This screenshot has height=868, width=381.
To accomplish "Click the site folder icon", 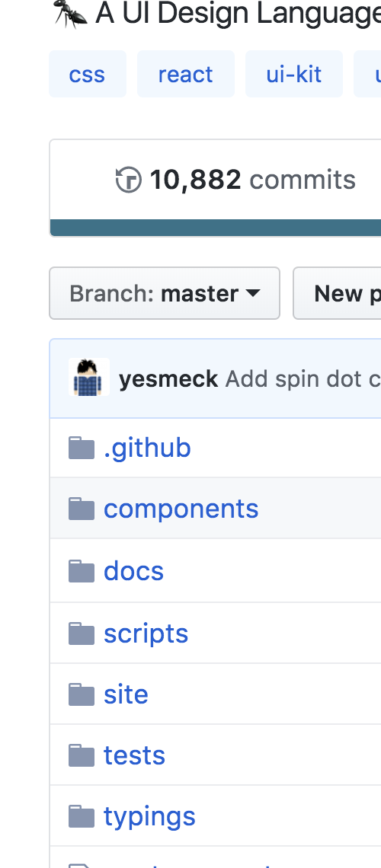I will [x=82, y=694].
